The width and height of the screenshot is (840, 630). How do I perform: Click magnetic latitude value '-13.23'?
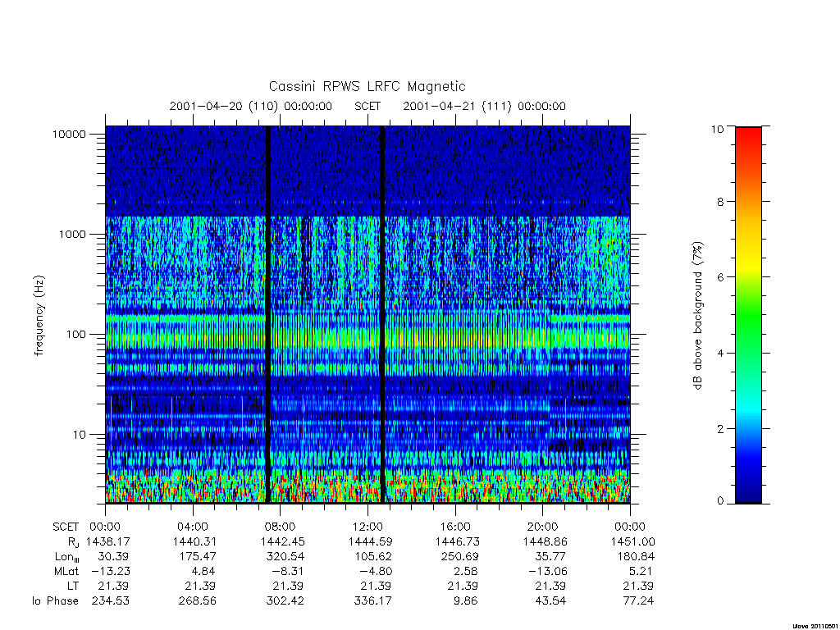109,571
